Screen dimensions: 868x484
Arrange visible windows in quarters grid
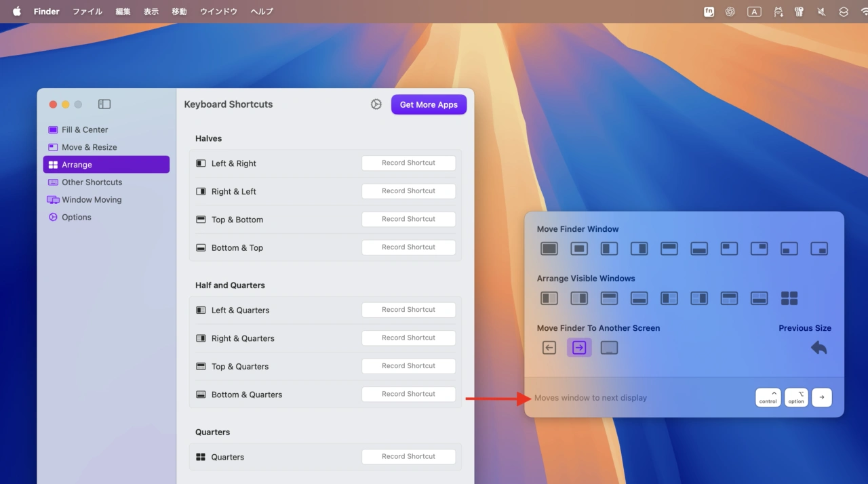[x=789, y=298]
